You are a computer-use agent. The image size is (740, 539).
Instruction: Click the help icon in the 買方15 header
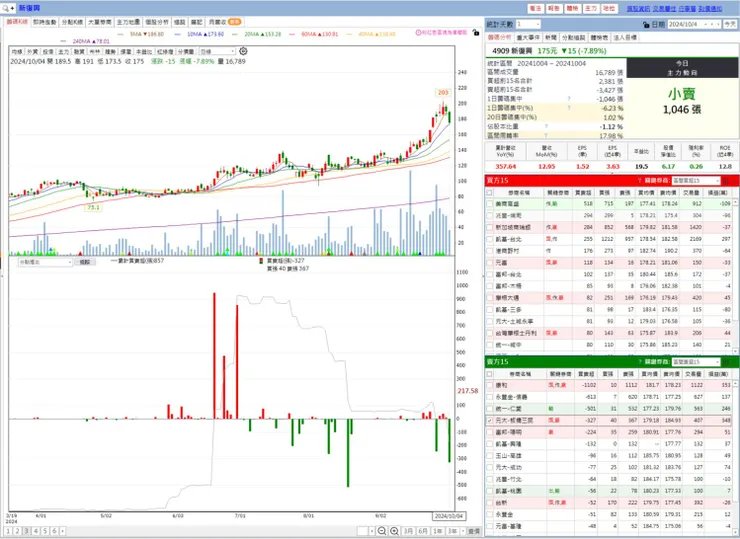[640, 181]
